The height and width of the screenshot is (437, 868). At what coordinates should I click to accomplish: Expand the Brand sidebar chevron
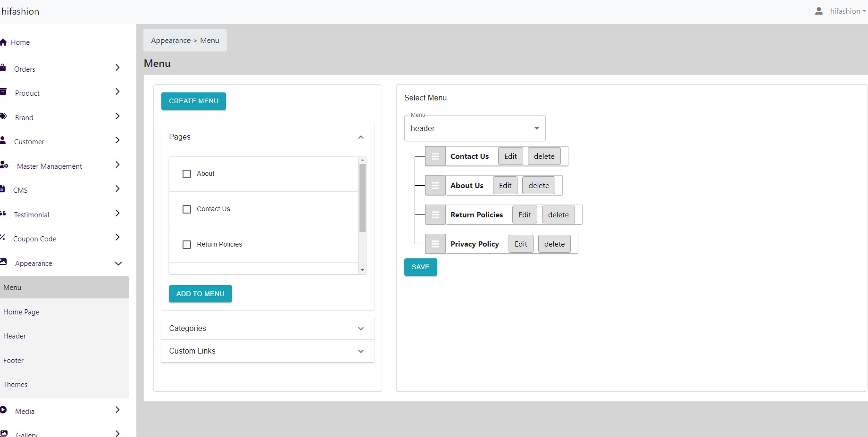coord(117,116)
